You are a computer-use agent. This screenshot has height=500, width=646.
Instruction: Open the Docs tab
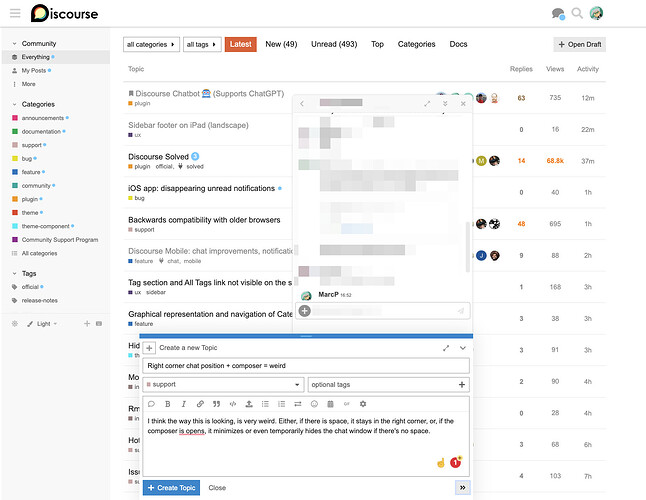click(458, 44)
